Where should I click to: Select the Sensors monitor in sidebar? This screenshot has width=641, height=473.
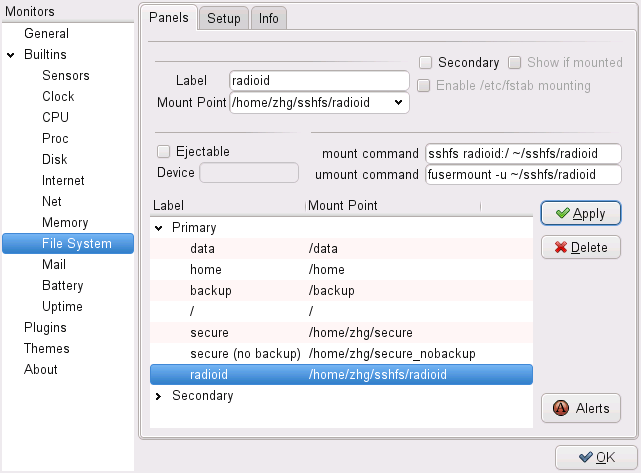[65, 76]
